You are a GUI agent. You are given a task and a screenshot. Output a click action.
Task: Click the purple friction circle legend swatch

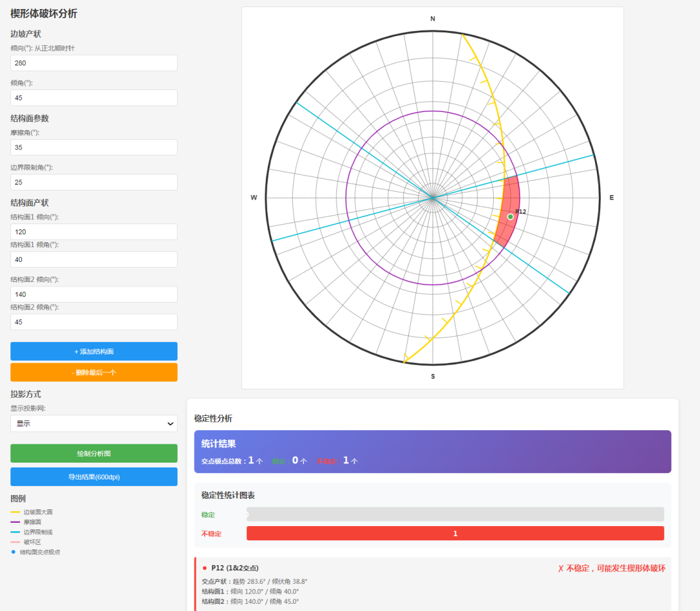pyautogui.click(x=16, y=522)
